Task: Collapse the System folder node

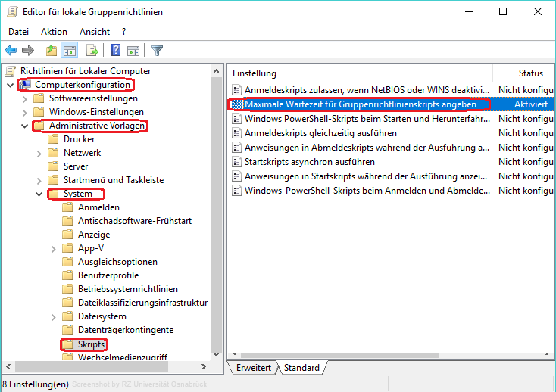Action: coord(39,194)
